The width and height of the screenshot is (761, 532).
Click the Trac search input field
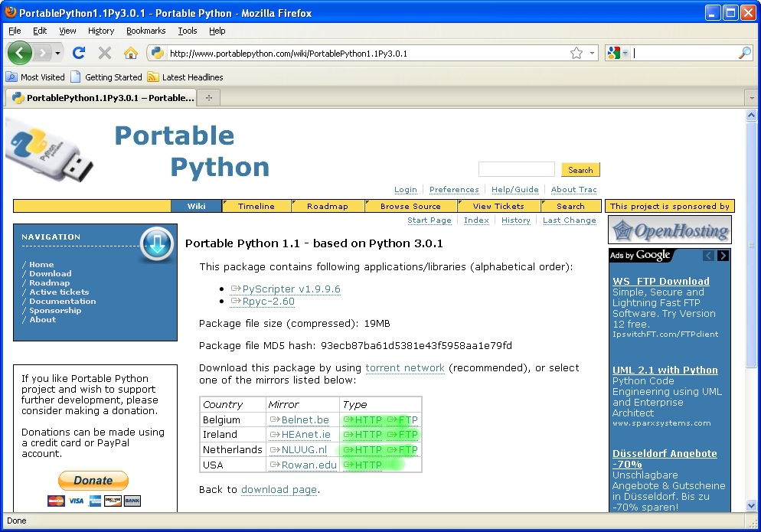516,170
